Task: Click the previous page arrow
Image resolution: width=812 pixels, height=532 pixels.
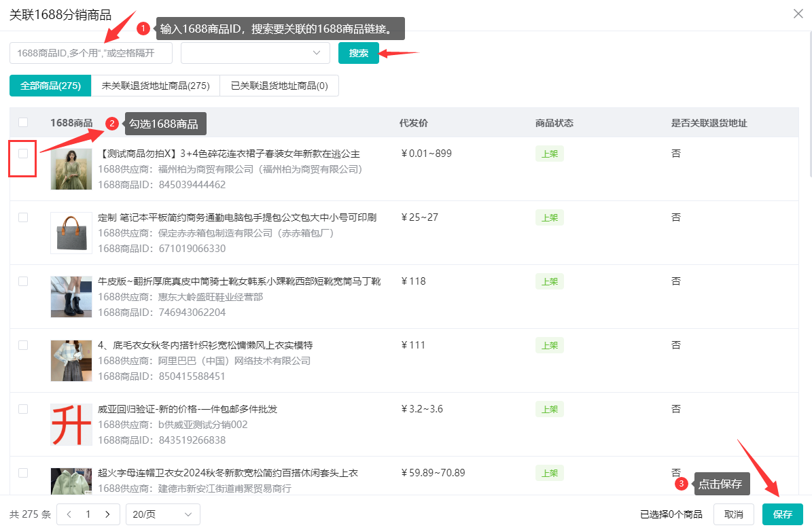Action: (69, 514)
